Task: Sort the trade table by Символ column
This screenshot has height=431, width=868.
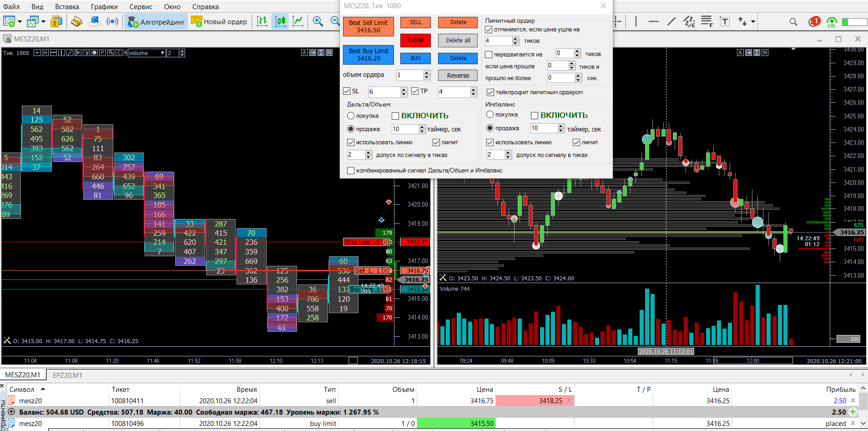Action: tap(22, 389)
